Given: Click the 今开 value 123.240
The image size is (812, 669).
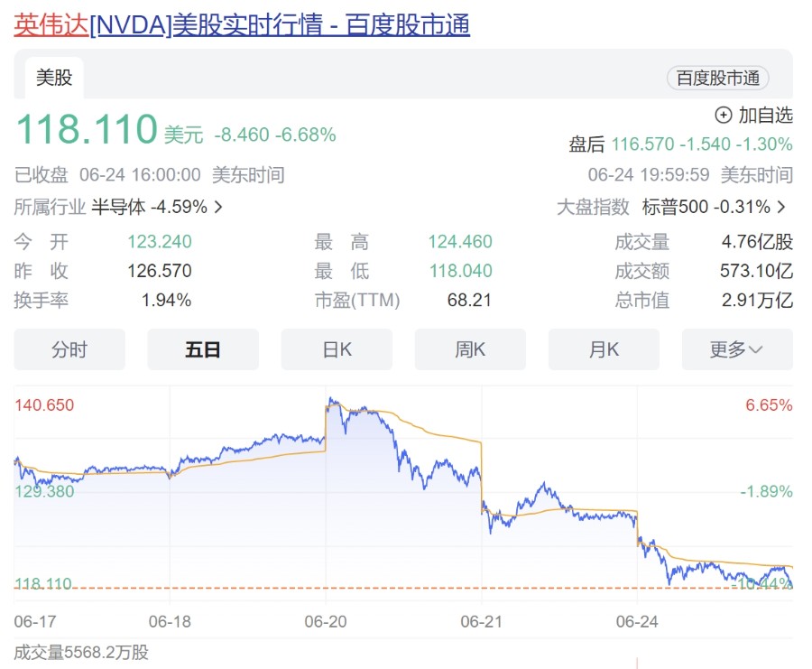Looking at the screenshot, I should [x=160, y=241].
